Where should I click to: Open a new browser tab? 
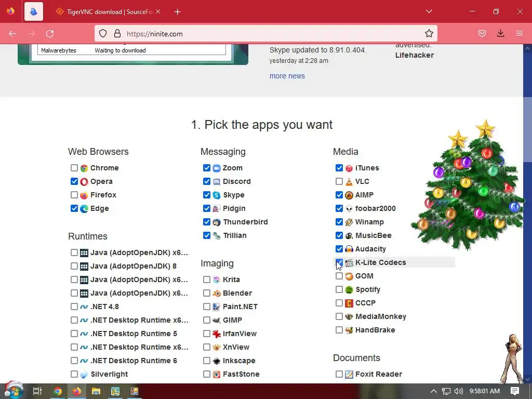(178, 12)
